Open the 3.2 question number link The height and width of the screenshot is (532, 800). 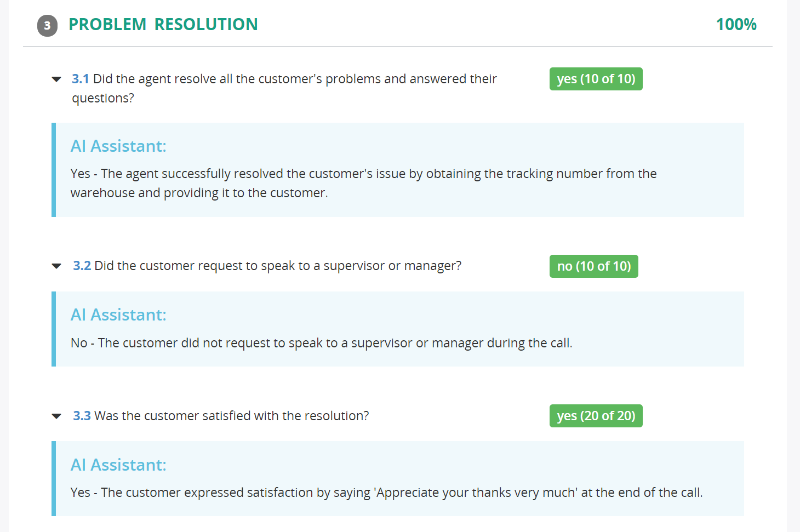(x=82, y=266)
